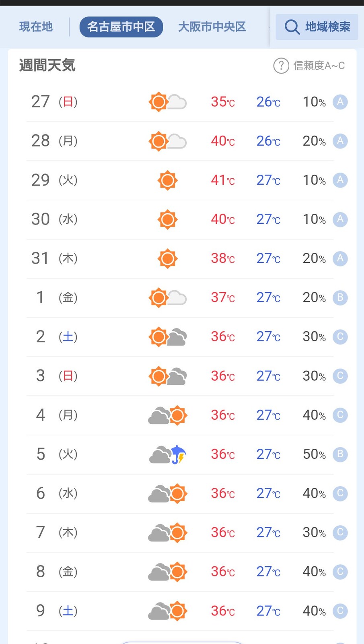Tap the thunderstorm umbrella icon for 5 (火)
The image size is (364, 644).
click(167, 454)
